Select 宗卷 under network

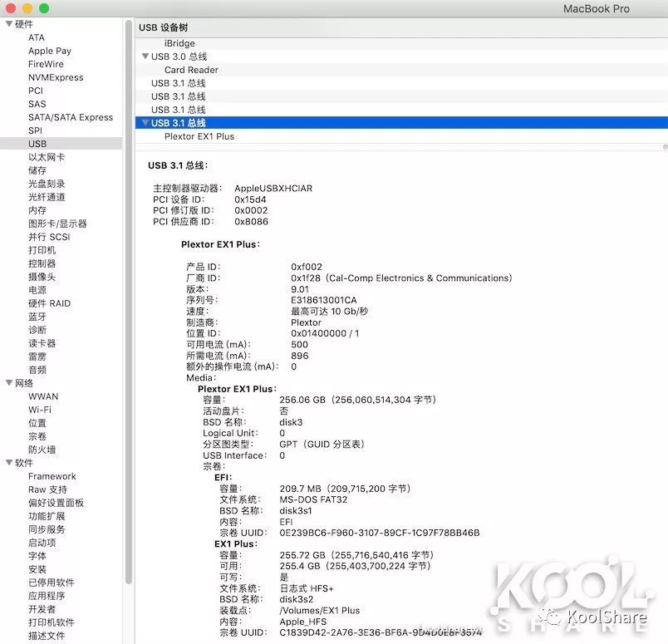pos(37,436)
